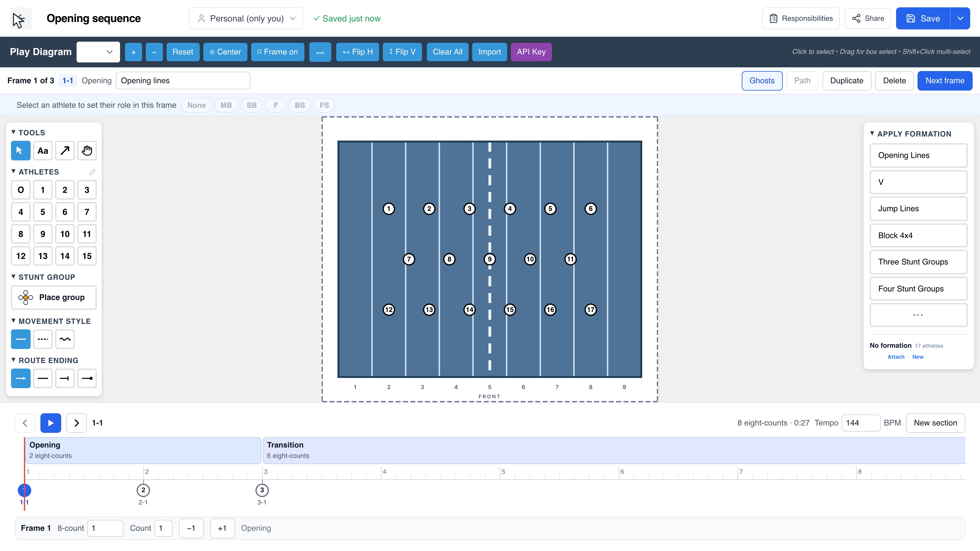The height and width of the screenshot is (551, 980).
Task: Click the app logo cursor icon
Action: 20,18
